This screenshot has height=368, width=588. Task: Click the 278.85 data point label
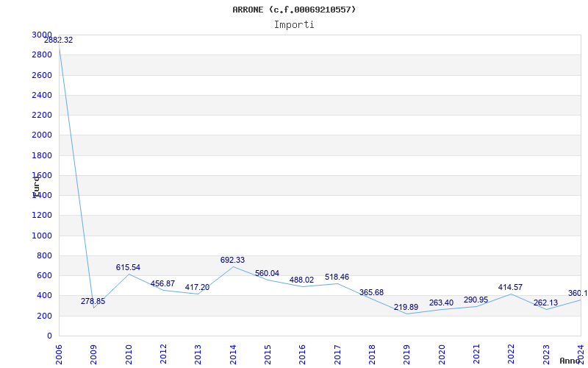pos(93,301)
